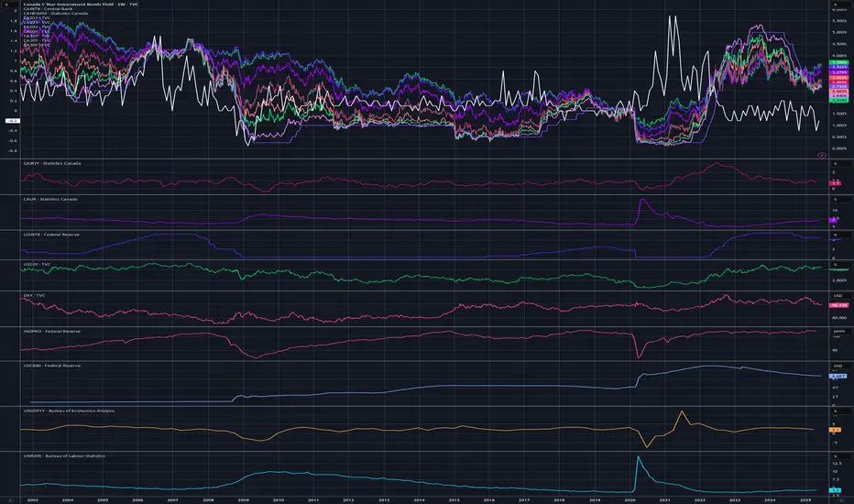854x504 pixels.
Task: Click the corner icon left of the 2003 label
Action: (10, 499)
